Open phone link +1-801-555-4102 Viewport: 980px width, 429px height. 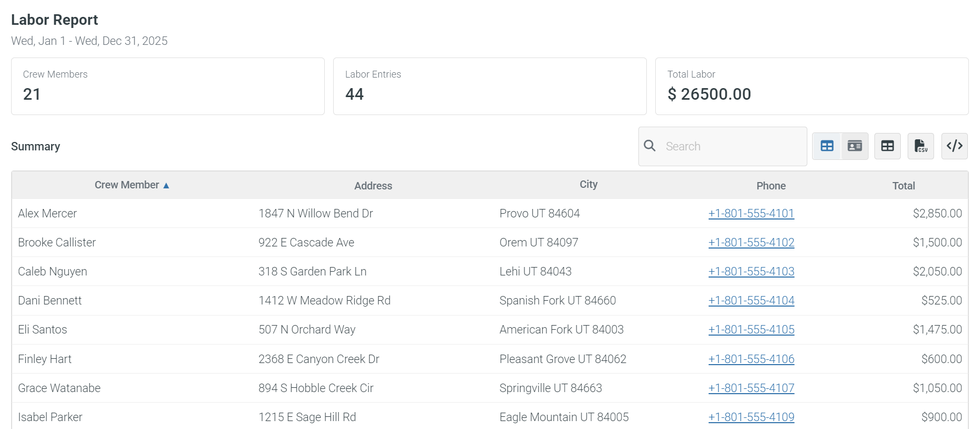751,242
